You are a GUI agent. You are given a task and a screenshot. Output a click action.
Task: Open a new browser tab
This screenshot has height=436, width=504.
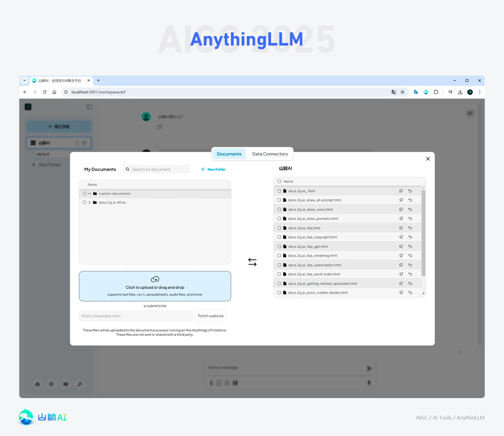(x=98, y=80)
